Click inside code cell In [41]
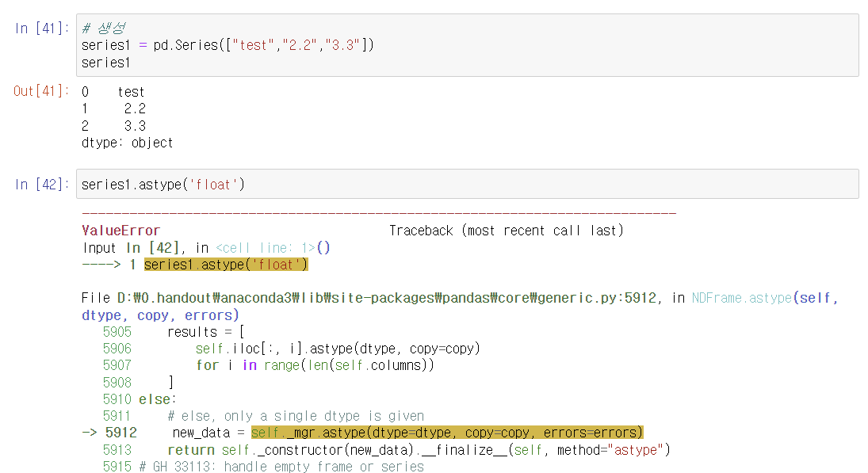This screenshot has width=868, height=473. (x=467, y=45)
